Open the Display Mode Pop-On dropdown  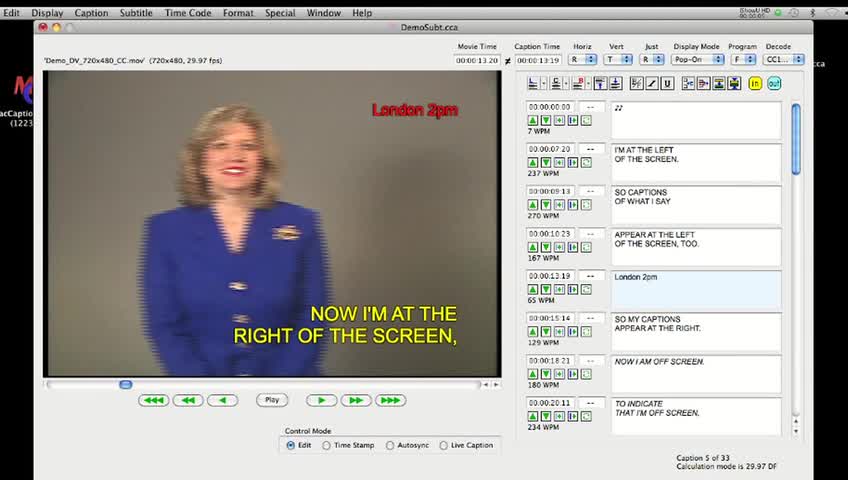click(x=698, y=59)
